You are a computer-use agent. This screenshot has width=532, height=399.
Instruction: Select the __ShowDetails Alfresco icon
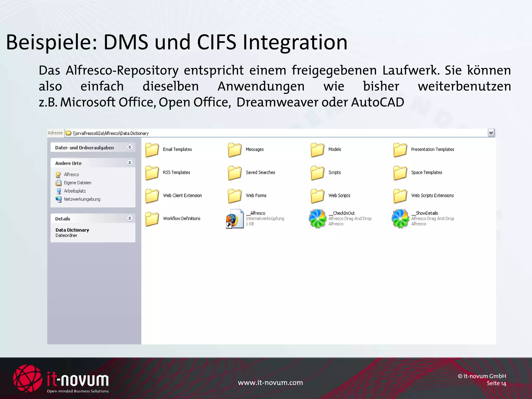(400, 219)
